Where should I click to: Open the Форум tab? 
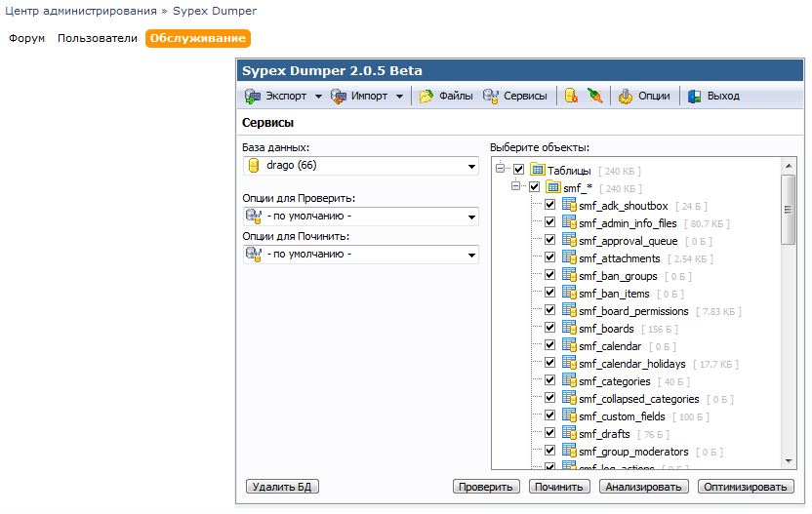tap(27, 38)
